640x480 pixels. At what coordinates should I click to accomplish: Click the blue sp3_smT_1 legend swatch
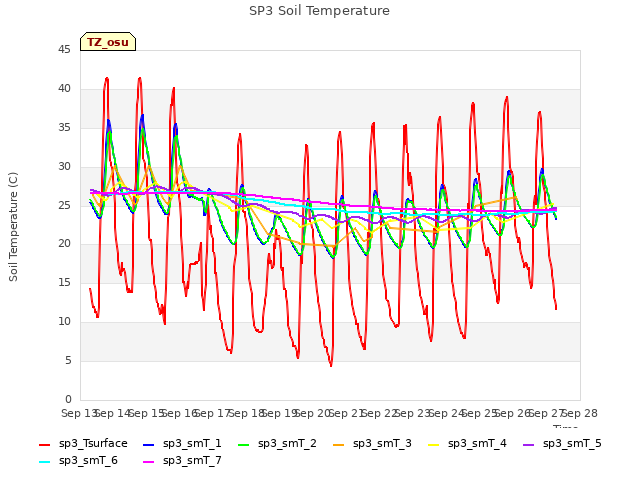149,444
